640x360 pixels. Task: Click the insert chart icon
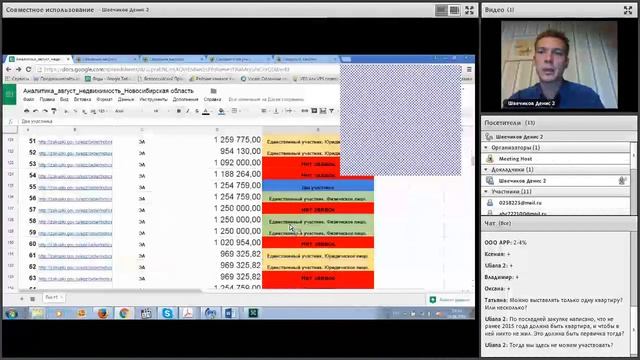tap(322, 111)
